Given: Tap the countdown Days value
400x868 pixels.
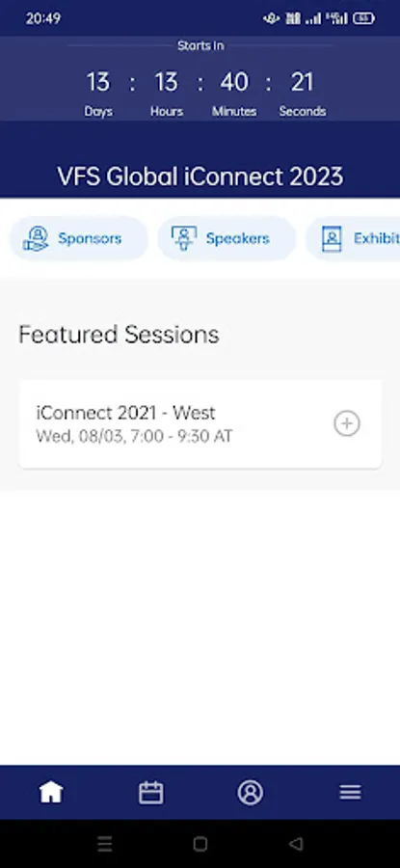Looking at the screenshot, I should (x=97, y=83).
